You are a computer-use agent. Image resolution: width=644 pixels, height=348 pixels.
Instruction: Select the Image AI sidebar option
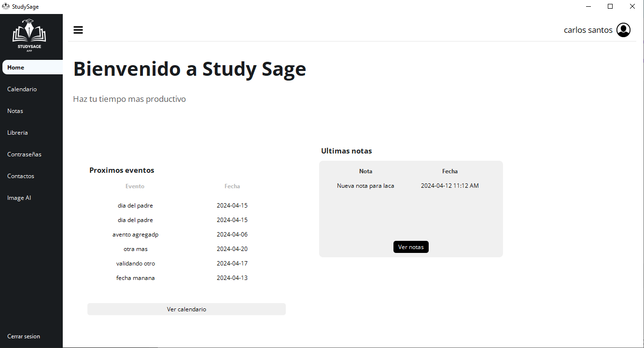19,197
